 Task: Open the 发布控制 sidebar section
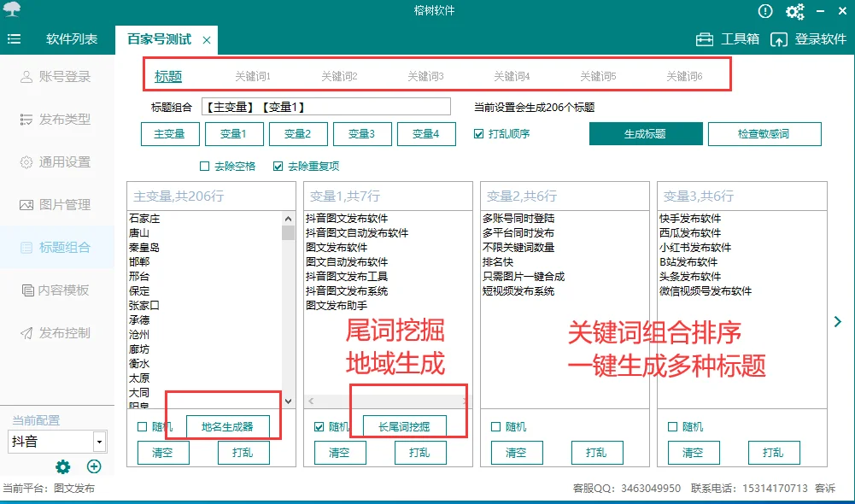click(56, 334)
